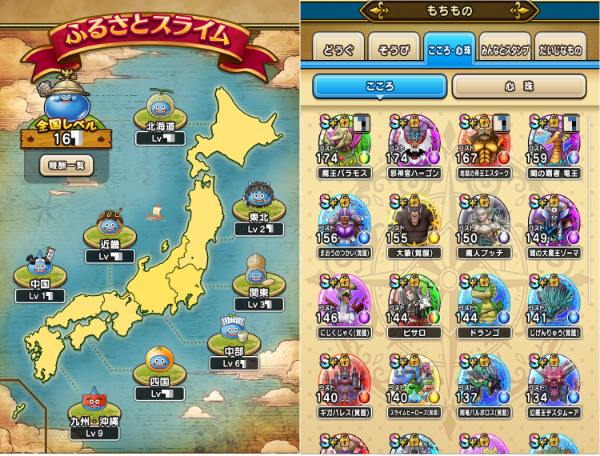The height and width of the screenshot is (456, 600).
Task: Open the だいじなもの tab
Action: point(561,47)
